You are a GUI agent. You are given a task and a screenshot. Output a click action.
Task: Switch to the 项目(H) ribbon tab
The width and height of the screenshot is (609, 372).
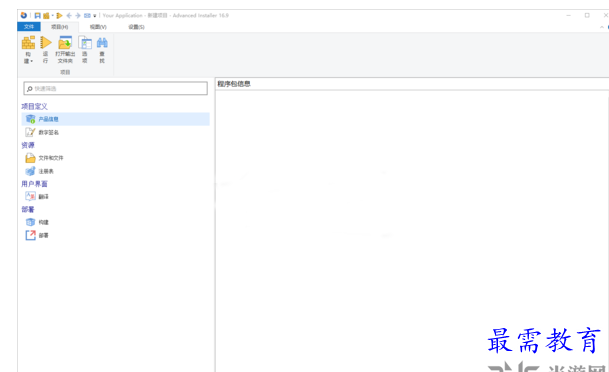(59, 27)
